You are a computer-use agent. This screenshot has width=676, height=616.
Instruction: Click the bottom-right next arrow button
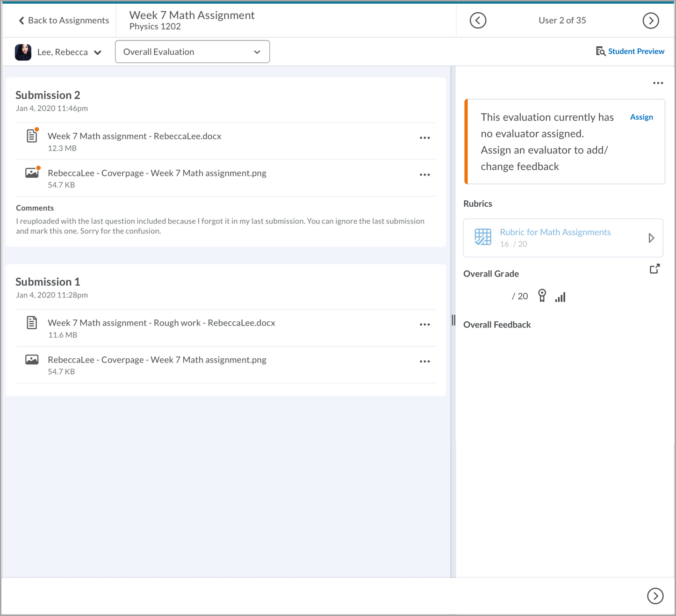coord(655,596)
